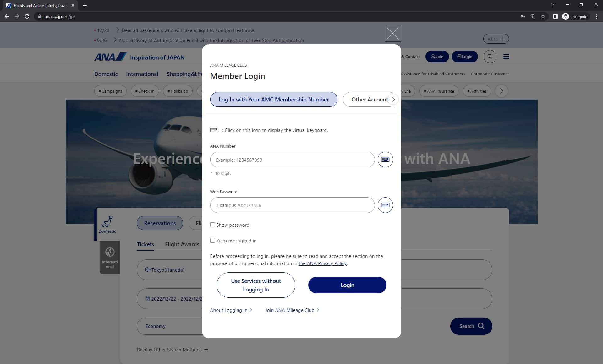Viewport: 603px width, 364px height.
Task: Click the #ANA Insurance chip
Action: click(x=439, y=91)
